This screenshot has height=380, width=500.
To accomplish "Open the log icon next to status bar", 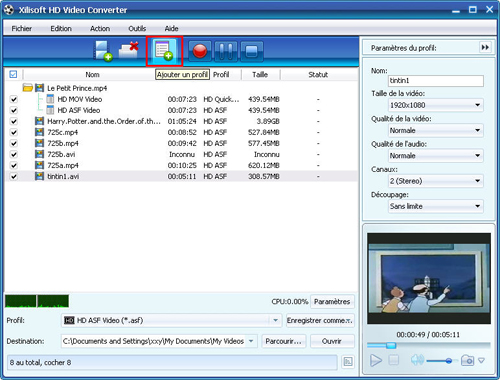I will pyautogui.click(x=348, y=362).
